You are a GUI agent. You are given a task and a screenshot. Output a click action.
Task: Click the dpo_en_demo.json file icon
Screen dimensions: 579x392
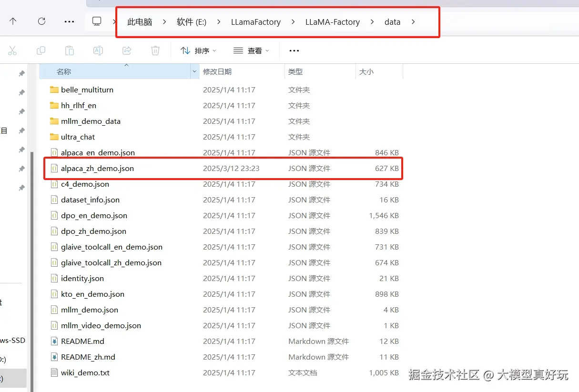pos(54,215)
